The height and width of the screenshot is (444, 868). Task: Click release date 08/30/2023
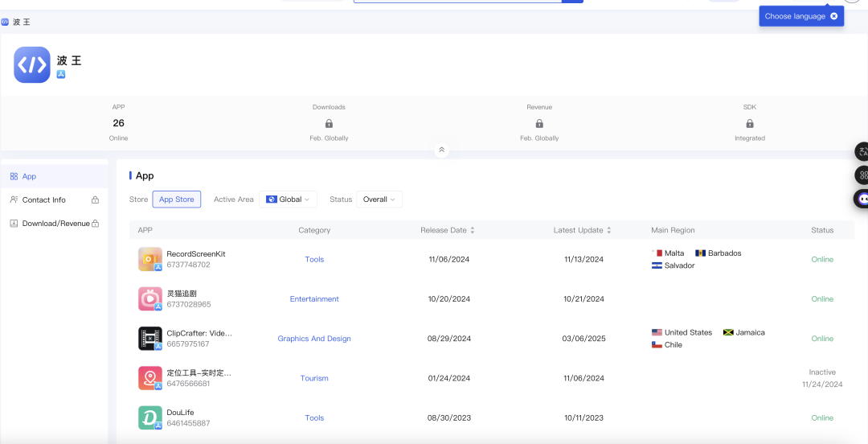point(449,418)
